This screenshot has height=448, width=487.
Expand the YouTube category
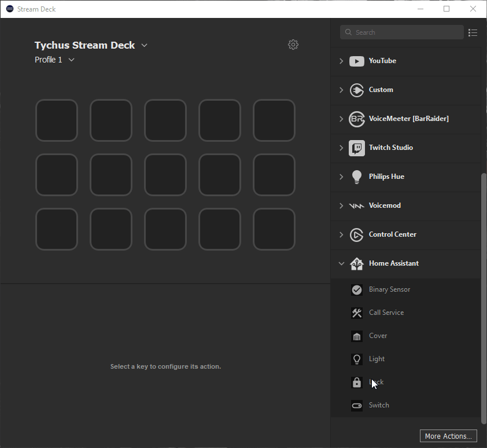pyautogui.click(x=341, y=61)
